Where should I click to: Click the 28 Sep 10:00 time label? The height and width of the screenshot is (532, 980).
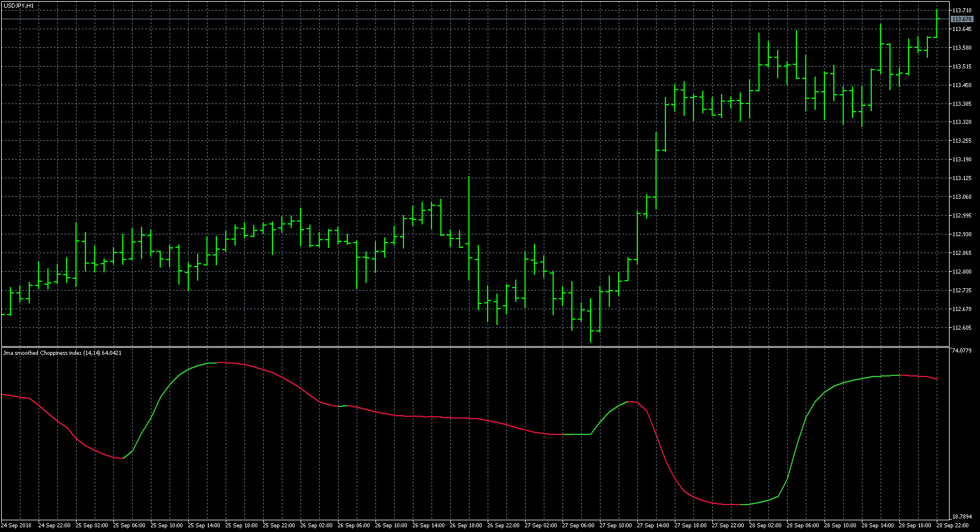click(x=840, y=526)
